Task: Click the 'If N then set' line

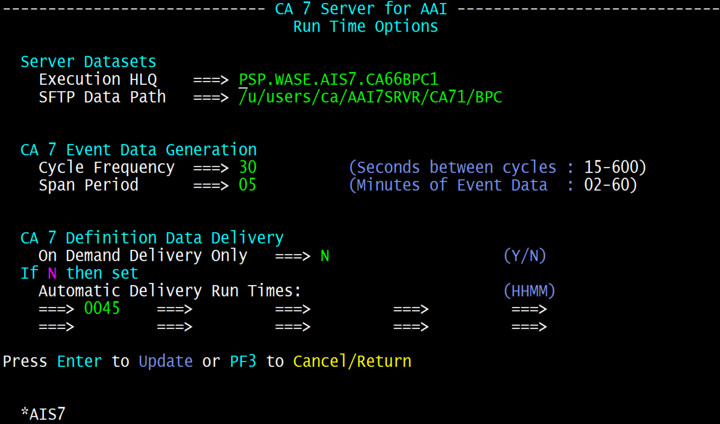Action: (x=79, y=273)
